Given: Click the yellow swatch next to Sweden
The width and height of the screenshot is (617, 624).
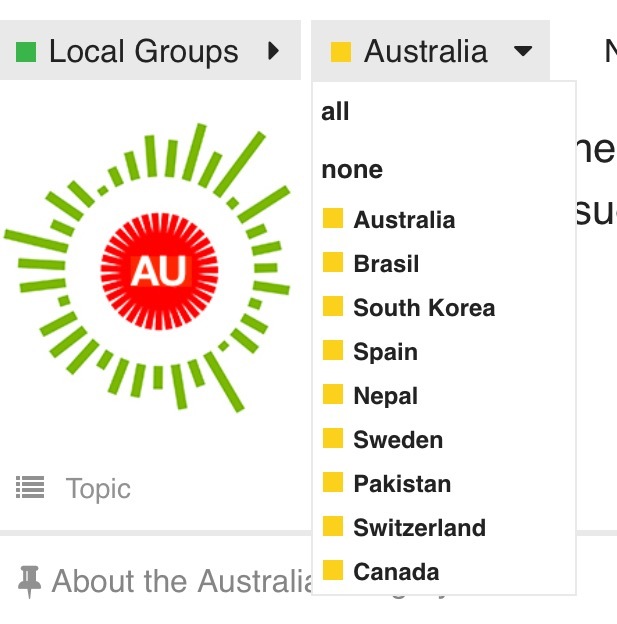Looking at the screenshot, I should tap(333, 439).
